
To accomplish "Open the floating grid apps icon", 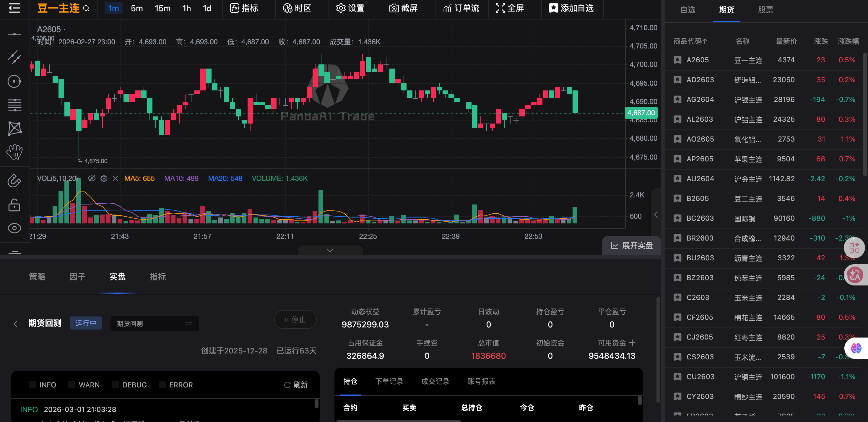I will 854,248.
